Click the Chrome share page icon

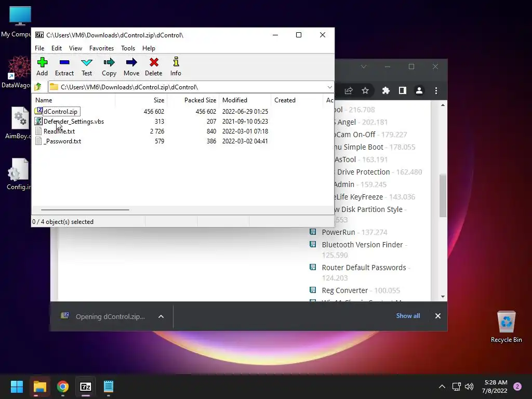349,90
